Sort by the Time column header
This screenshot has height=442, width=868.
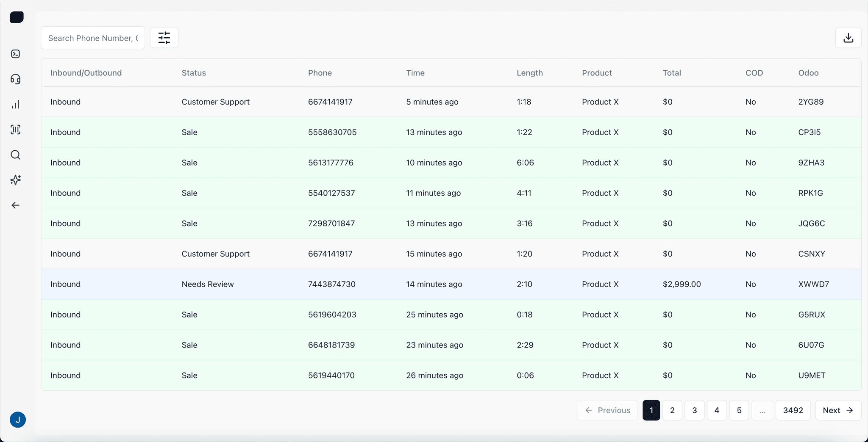coord(415,73)
